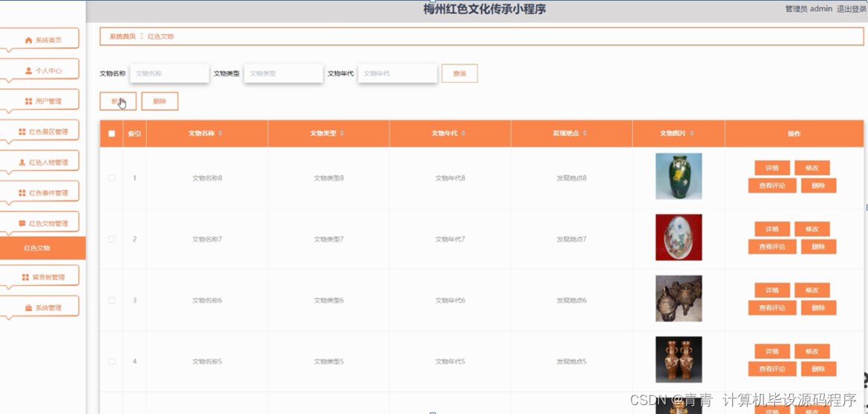Toggle the select-all checkbox in table header
Screen dimensions: 868x414
[x=112, y=134]
